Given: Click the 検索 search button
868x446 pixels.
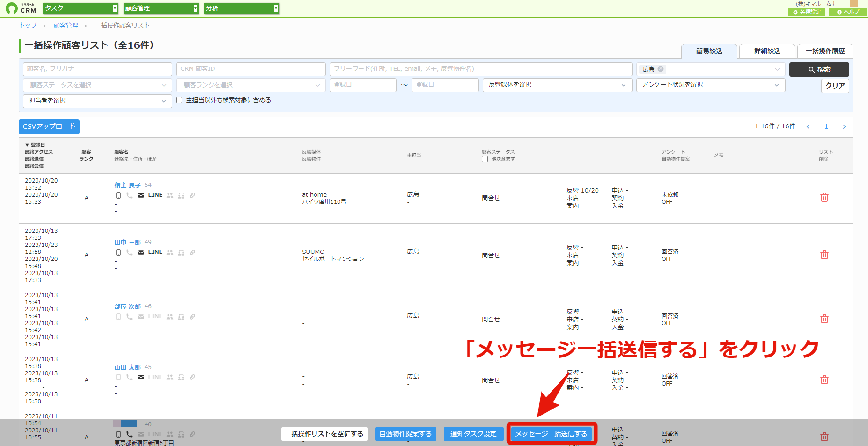Looking at the screenshot, I should pyautogui.click(x=819, y=69).
